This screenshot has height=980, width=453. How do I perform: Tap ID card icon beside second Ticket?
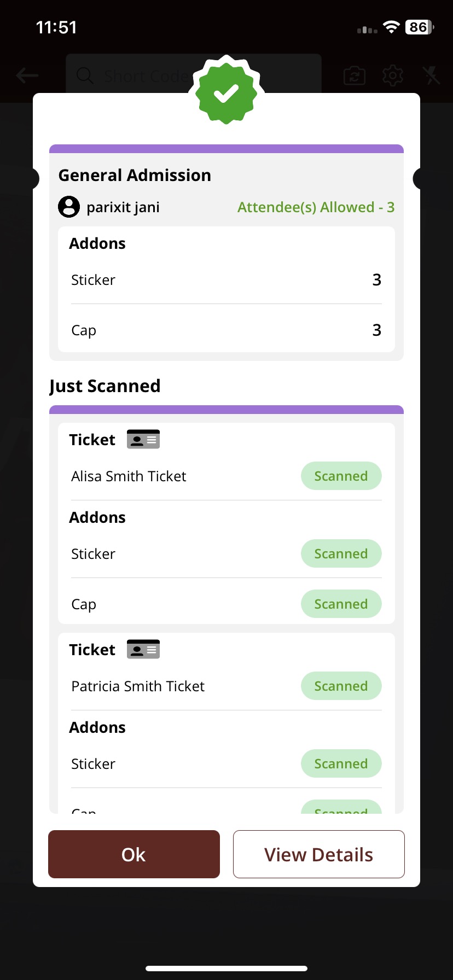coord(143,649)
